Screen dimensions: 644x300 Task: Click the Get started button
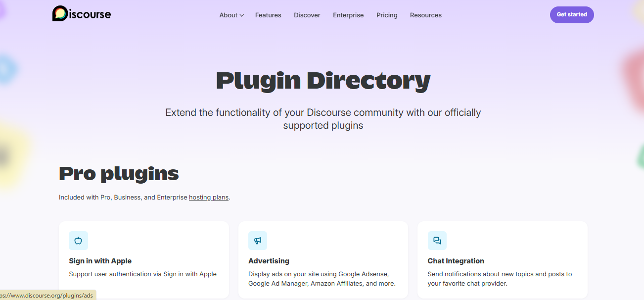point(572,15)
